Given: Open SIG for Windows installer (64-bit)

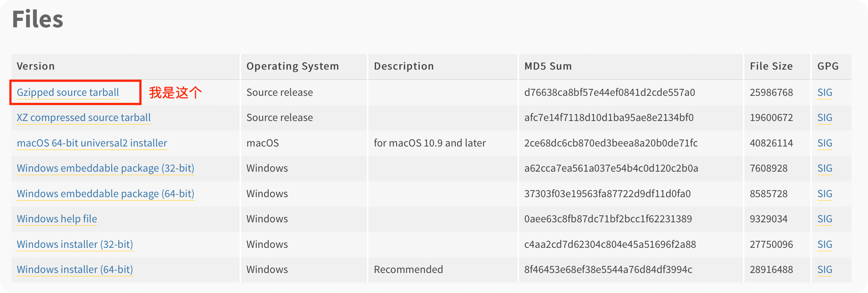Looking at the screenshot, I should click(x=825, y=270).
